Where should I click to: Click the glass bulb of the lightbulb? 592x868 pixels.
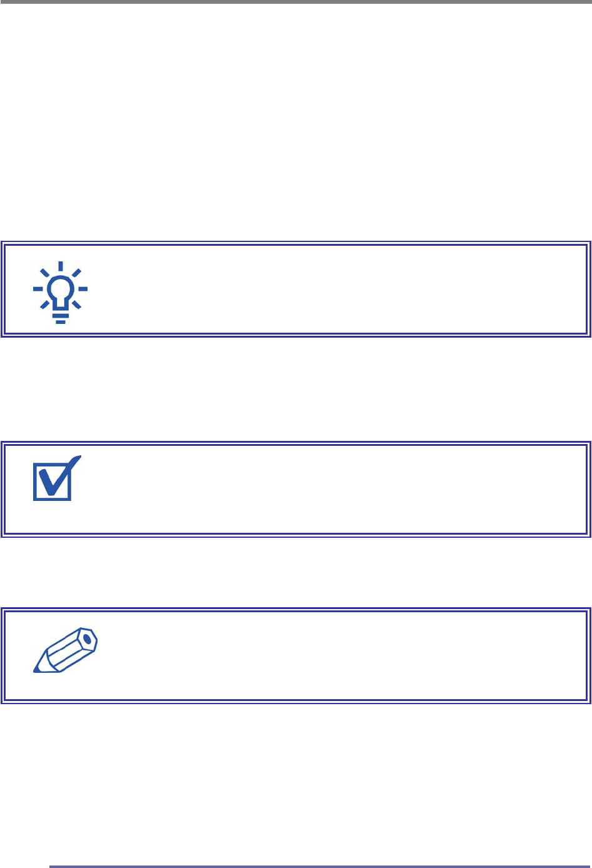60,287
